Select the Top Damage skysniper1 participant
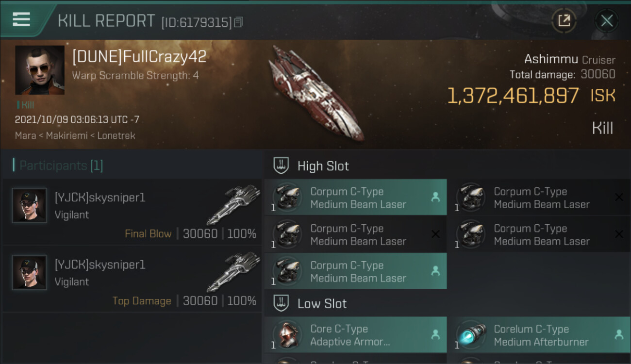631x364 pixels. pos(131,279)
